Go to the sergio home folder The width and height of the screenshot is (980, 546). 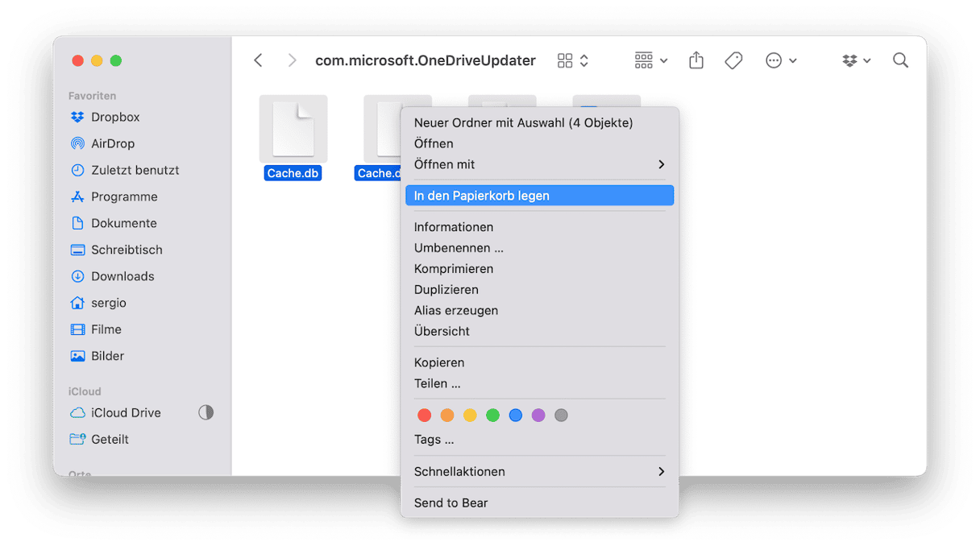click(98, 303)
